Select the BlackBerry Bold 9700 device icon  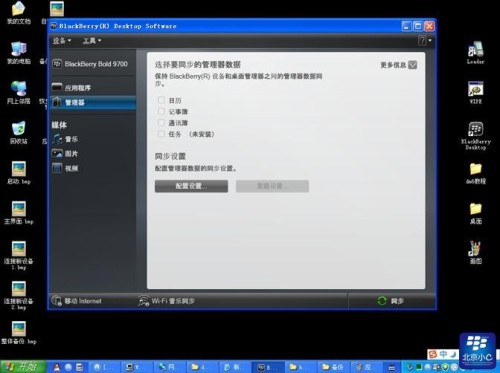57,64
